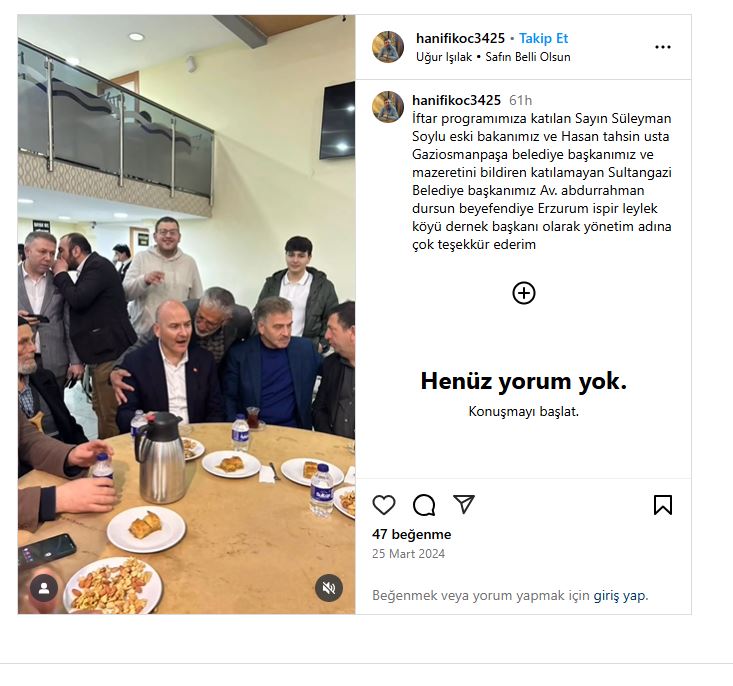Click caption timestamp 61h
The height and width of the screenshot is (686, 733).
(520, 100)
